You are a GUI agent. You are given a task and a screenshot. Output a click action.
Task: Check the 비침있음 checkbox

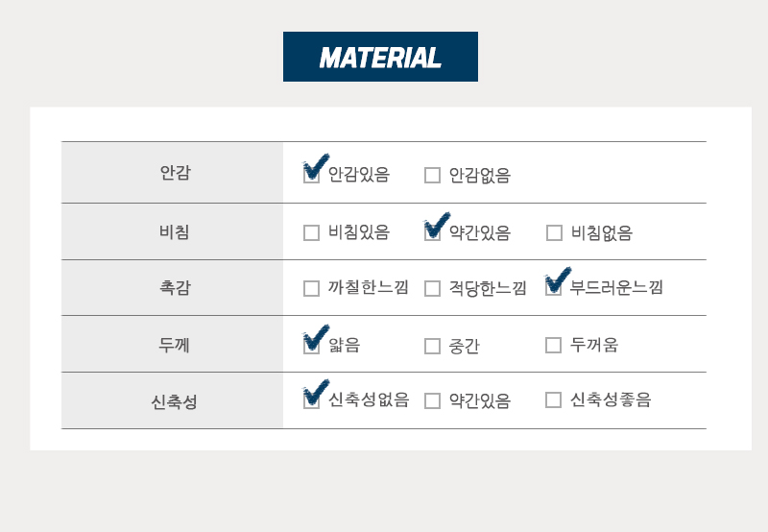[x=311, y=232]
